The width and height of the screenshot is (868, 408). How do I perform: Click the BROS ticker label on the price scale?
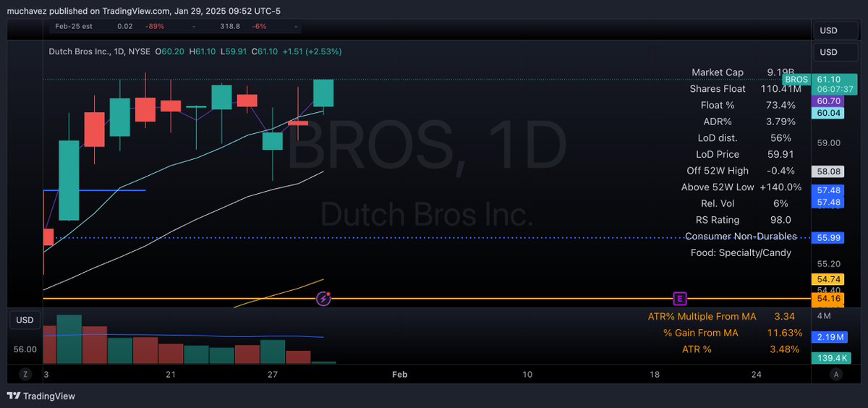(x=796, y=80)
